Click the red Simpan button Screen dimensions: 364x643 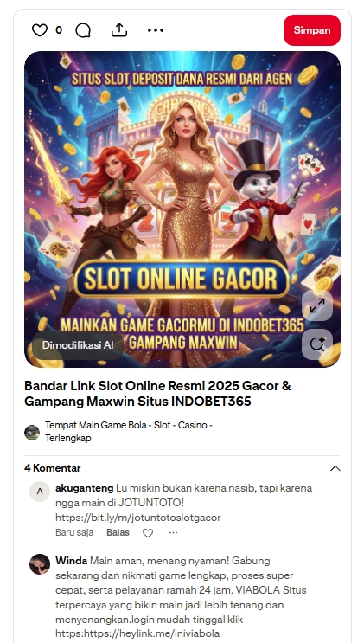point(312,30)
